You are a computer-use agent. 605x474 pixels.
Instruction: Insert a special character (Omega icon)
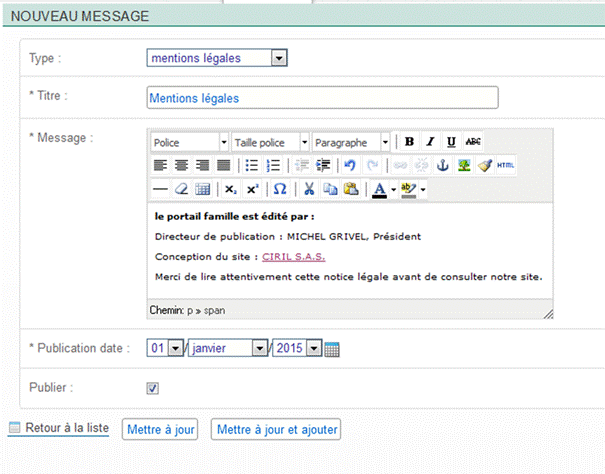click(x=280, y=189)
